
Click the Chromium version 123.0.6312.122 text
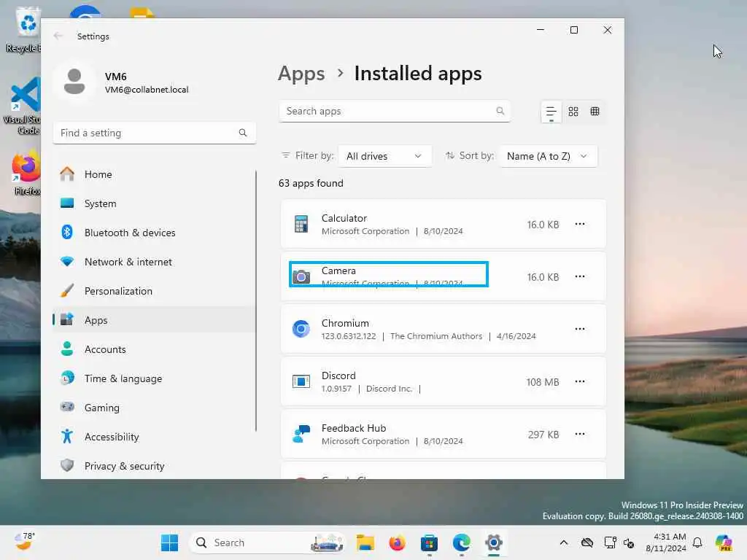pyautogui.click(x=348, y=336)
